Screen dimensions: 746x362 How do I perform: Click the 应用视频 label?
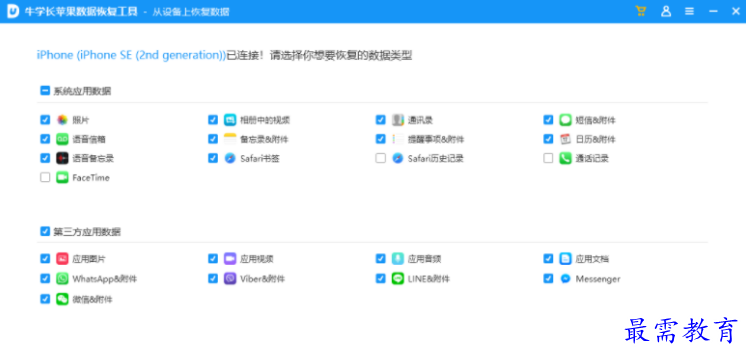tap(257, 259)
